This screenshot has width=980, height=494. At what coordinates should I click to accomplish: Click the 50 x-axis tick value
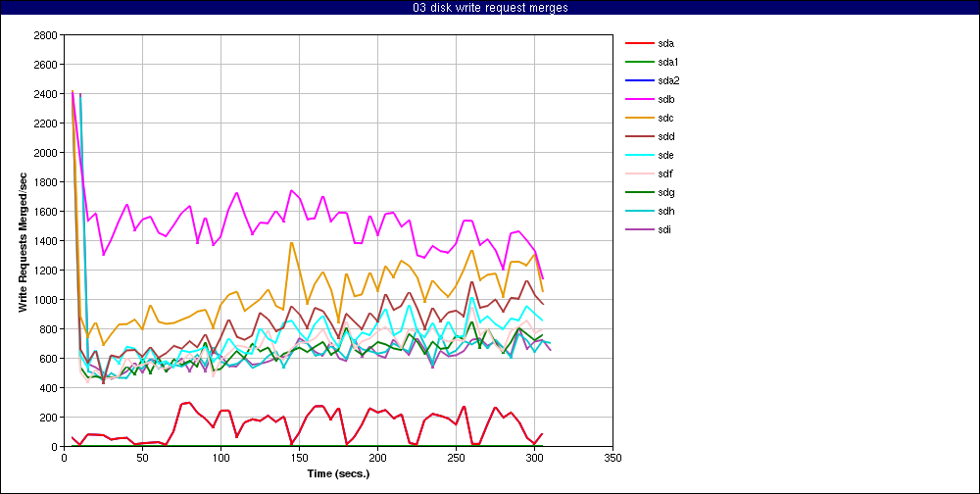142,458
